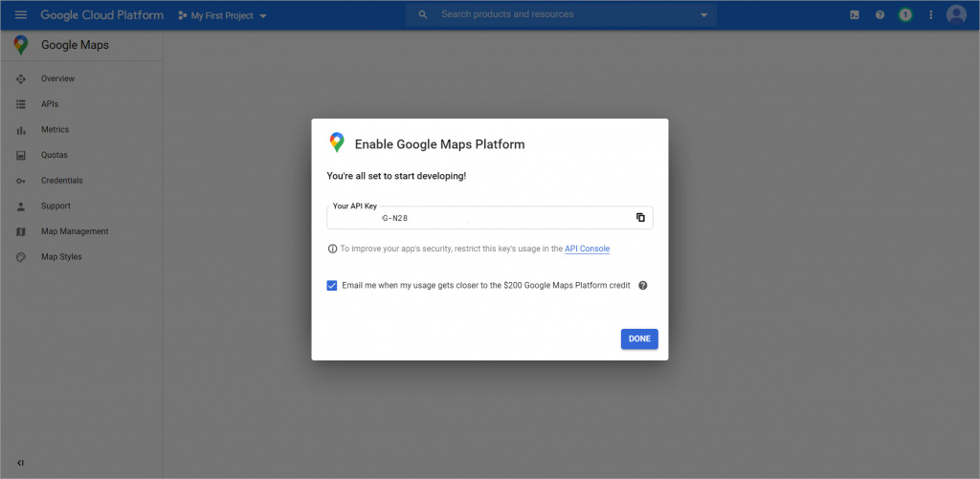980x479 pixels.
Task: Click the help icon beside the credit email option
Action: [643, 286]
